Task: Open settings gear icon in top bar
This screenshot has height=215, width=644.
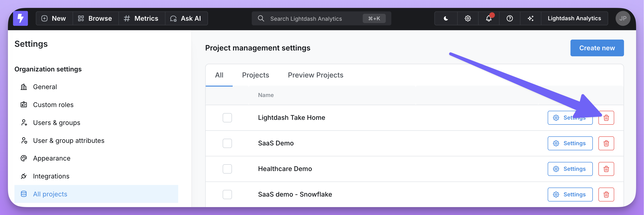Action: pyautogui.click(x=467, y=19)
